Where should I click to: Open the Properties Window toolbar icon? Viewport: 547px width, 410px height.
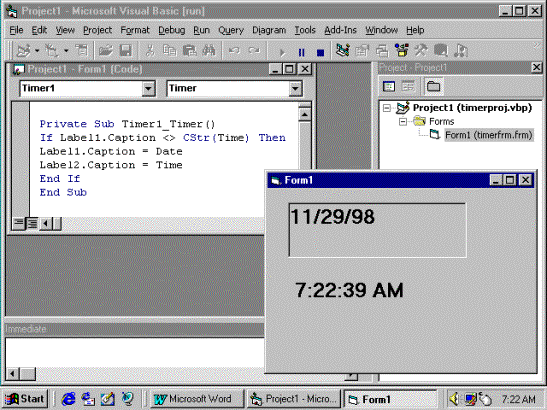(x=362, y=51)
